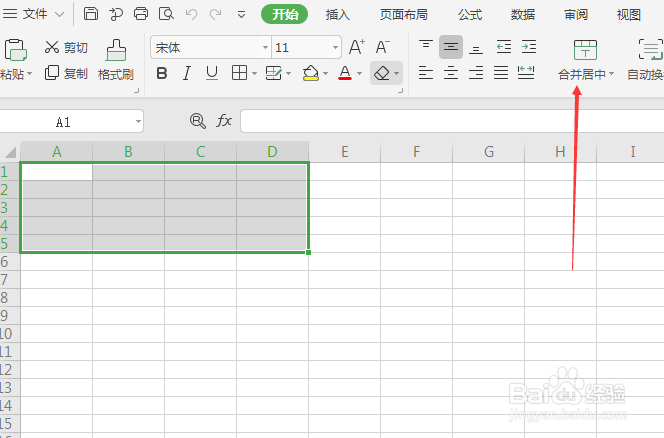This screenshot has width=664, height=438.
Task: Click the fx insert function icon
Action: [224, 121]
